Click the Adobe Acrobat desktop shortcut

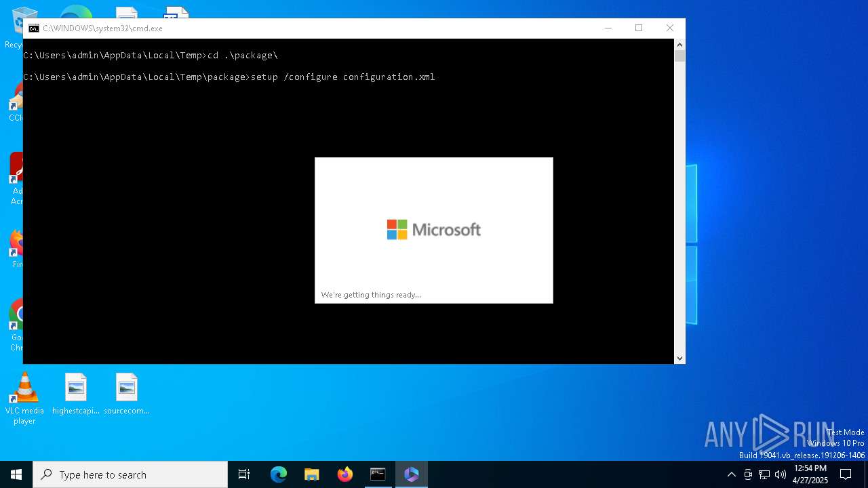coord(16,179)
